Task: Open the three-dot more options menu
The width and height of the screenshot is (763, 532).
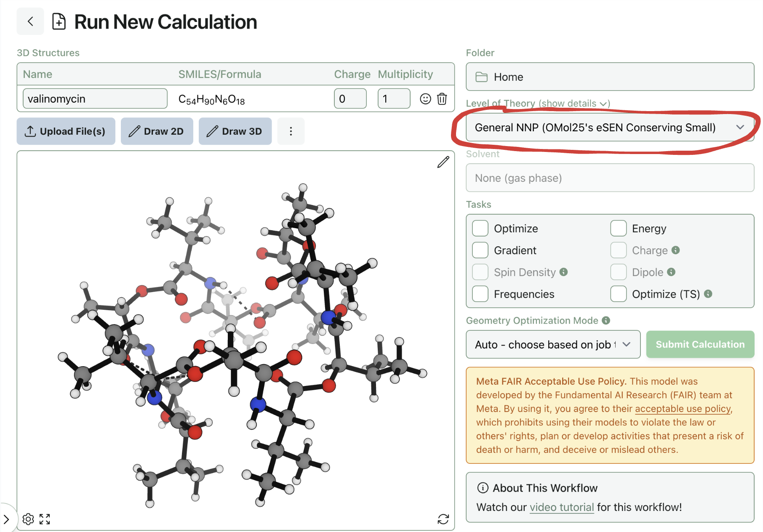Action: click(x=291, y=131)
